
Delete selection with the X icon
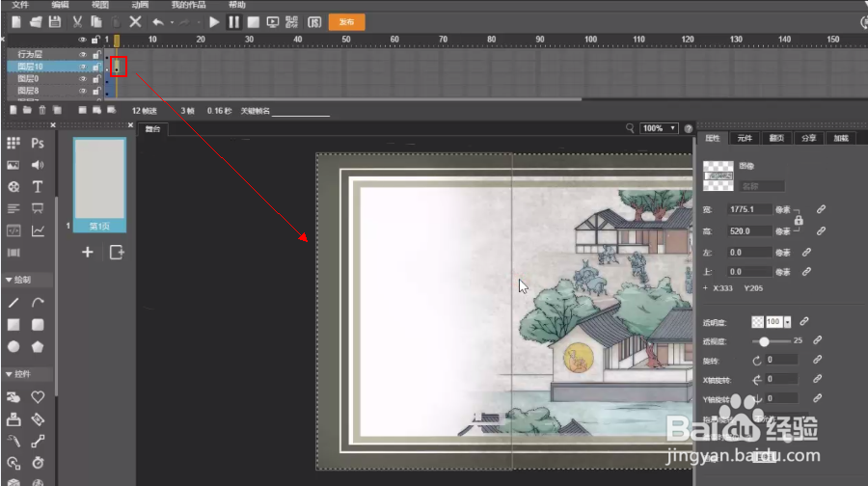click(x=135, y=22)
